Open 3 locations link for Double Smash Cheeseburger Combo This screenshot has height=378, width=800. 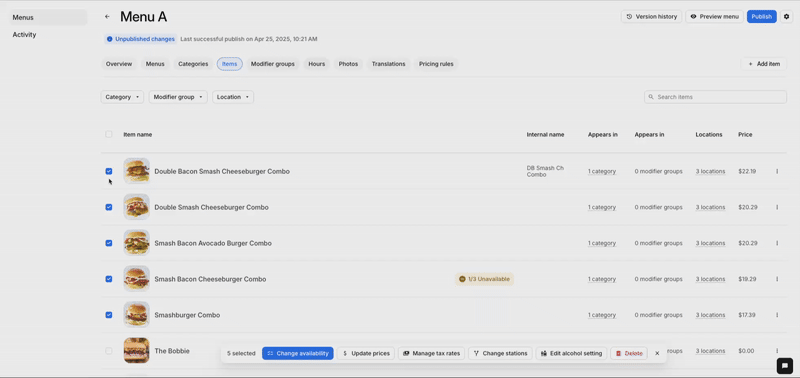tap(710, 207)
